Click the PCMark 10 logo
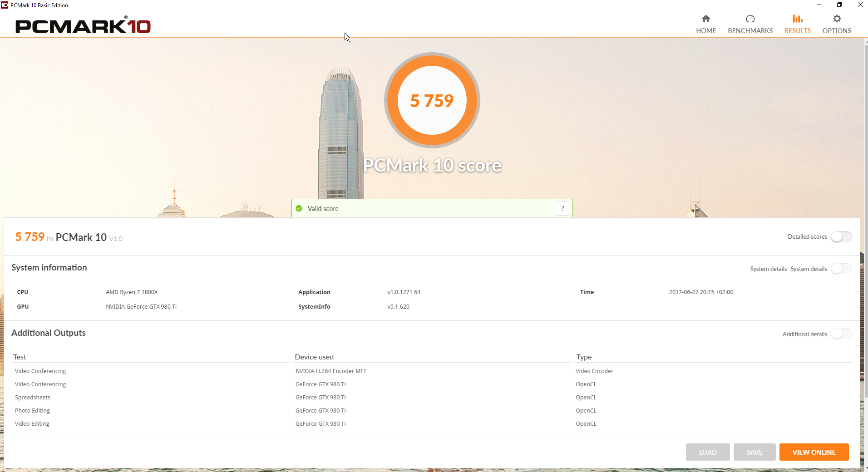Viewport: 868px width, 472px height. [83, 26]
